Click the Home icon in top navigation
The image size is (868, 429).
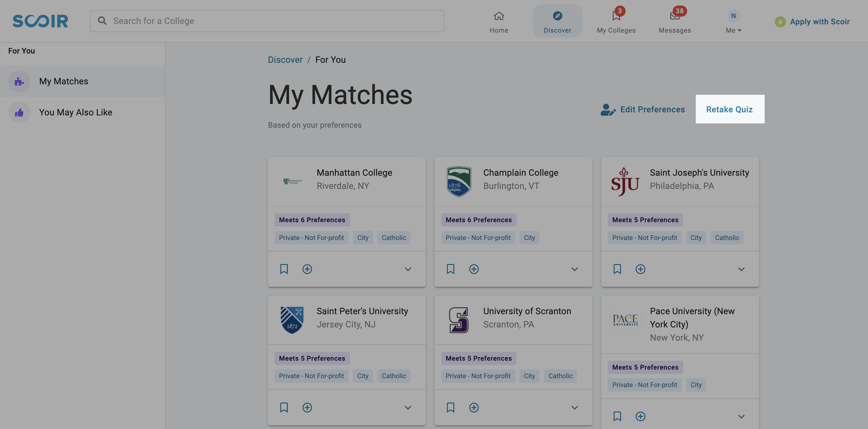click(498, 15)
